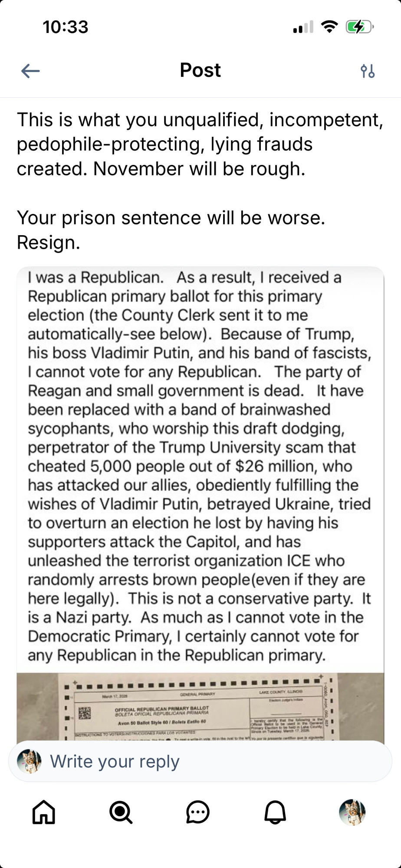Tap the QR code on the ballot photo
Viewport: 401px width, 868px height.
[85, 713]
